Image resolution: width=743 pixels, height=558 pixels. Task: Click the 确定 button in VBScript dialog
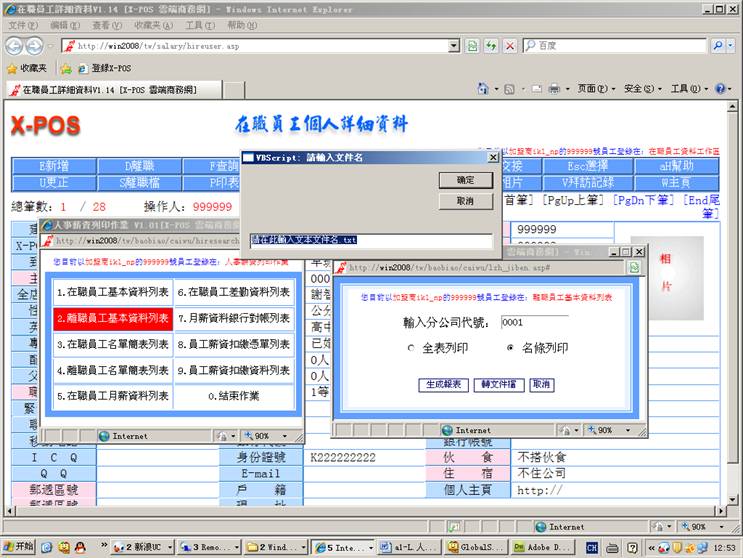[x=465, y=180]
